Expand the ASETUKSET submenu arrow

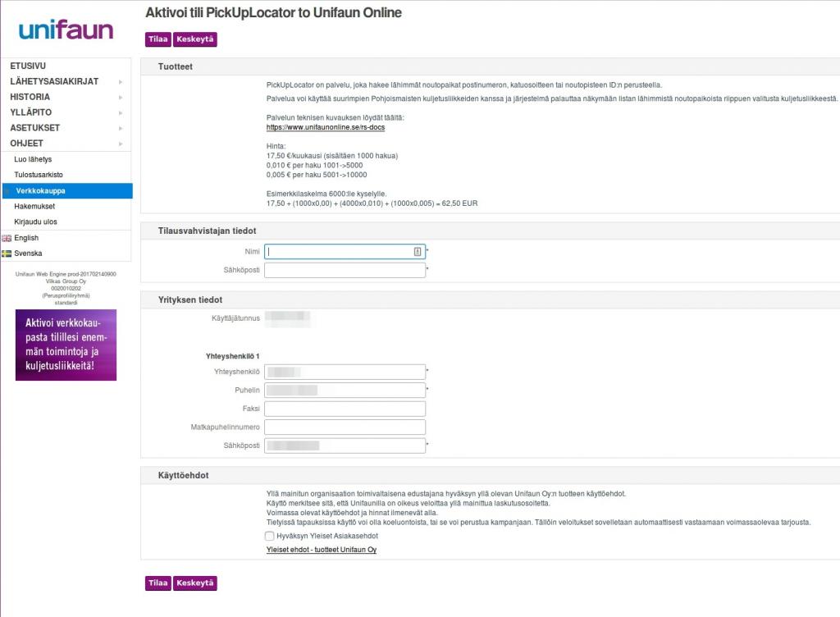click(x=121, y=129)
